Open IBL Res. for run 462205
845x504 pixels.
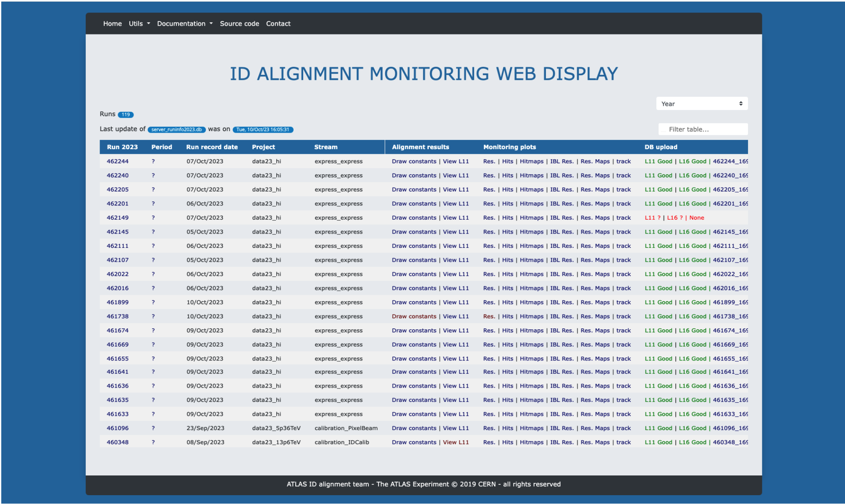[x=562, y=189]
